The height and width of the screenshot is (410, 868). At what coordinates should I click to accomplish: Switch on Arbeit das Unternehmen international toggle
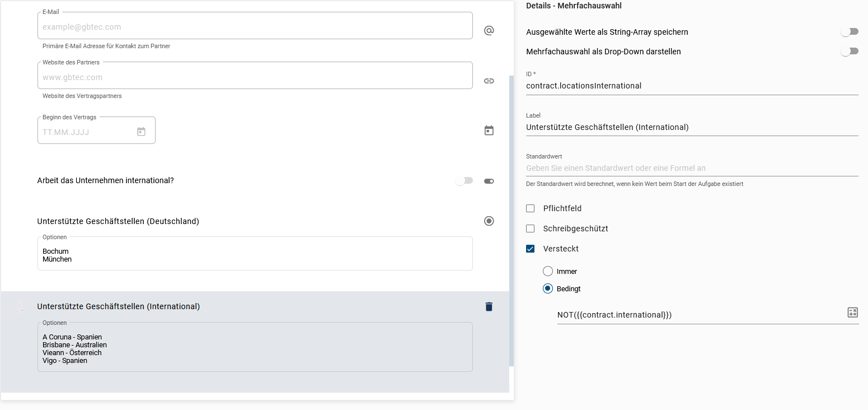[463, 180]
